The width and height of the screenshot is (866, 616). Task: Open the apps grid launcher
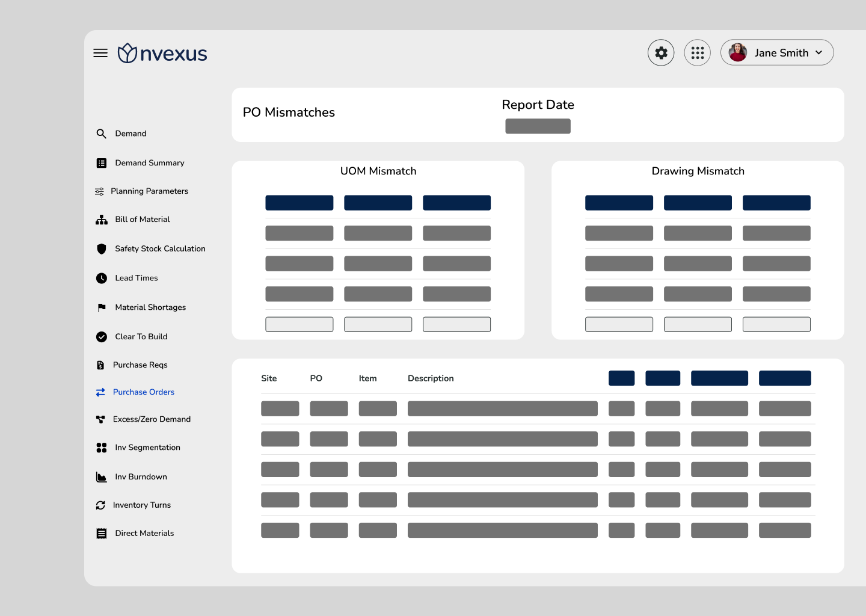[x=698, y=53]
